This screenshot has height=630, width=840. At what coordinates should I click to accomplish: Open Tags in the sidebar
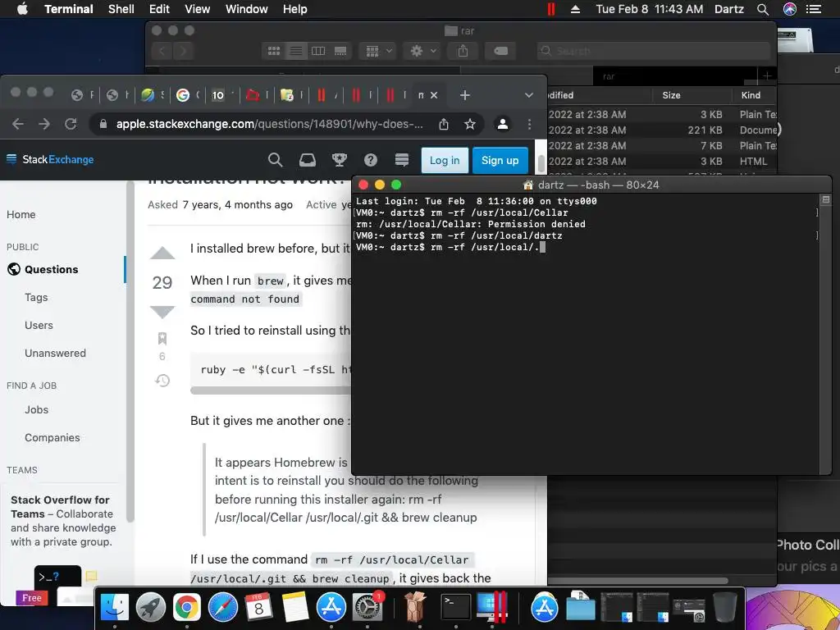(36, 297)
